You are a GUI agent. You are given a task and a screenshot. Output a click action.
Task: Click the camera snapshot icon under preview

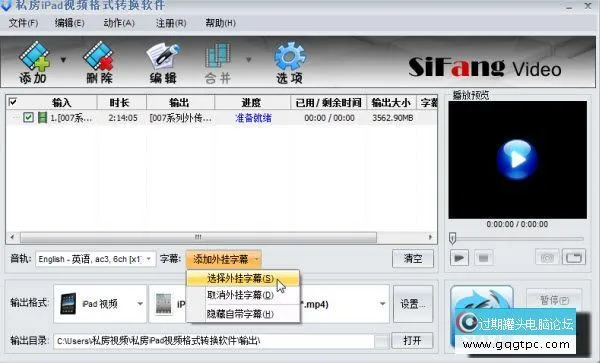tap(547, 257)
